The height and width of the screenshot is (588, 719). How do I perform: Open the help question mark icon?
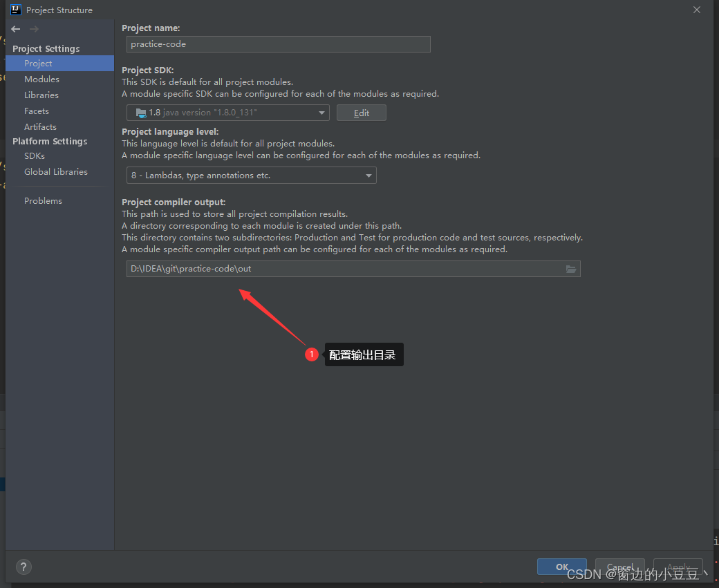click(x=23, y=567)
